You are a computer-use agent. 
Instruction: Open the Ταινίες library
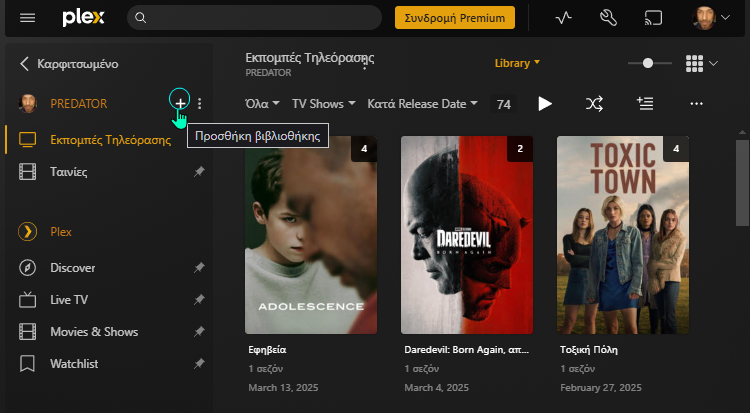(x=68, y=172)
